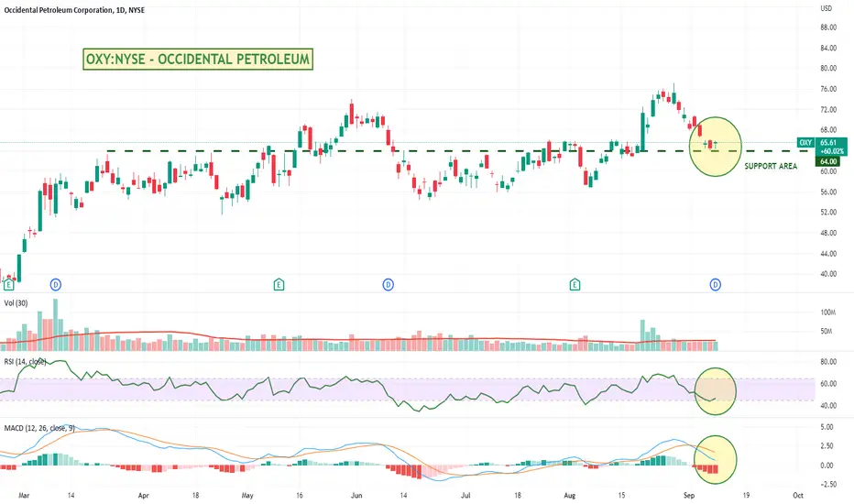Click the 84.00 price axis label

click(x=827, y=48)
